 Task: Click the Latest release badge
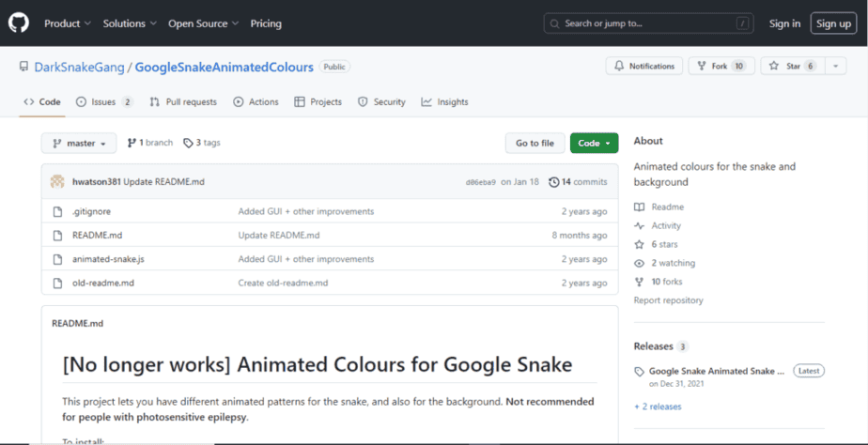[x=809, y=371]
